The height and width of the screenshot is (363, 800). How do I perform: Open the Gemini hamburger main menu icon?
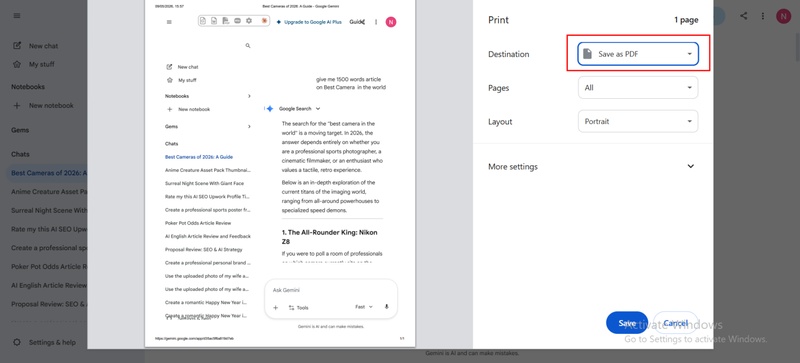click(17, 16)
